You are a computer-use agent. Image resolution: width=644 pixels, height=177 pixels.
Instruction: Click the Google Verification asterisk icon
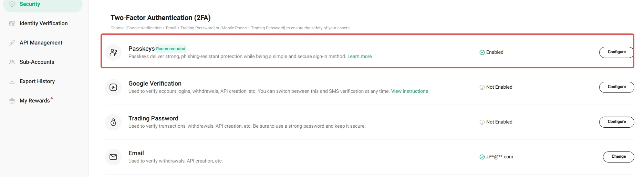click(x=113, y=87)
